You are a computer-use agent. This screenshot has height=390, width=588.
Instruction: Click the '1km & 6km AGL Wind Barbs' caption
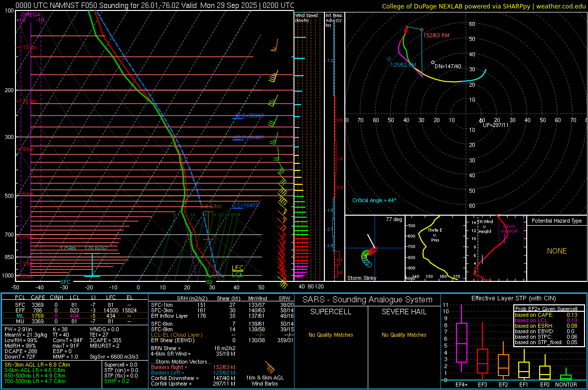(x=265, y=381)
